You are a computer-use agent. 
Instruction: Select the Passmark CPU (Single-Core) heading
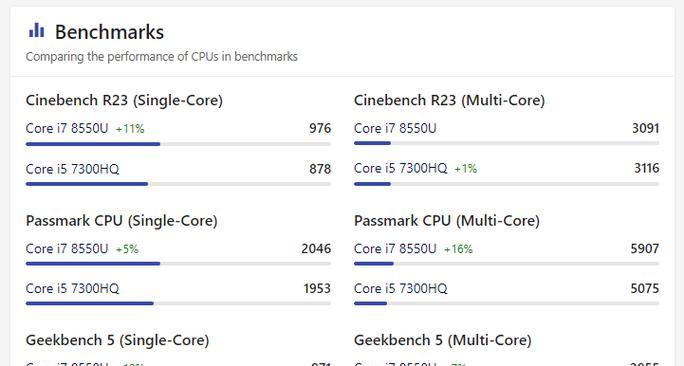122,221
